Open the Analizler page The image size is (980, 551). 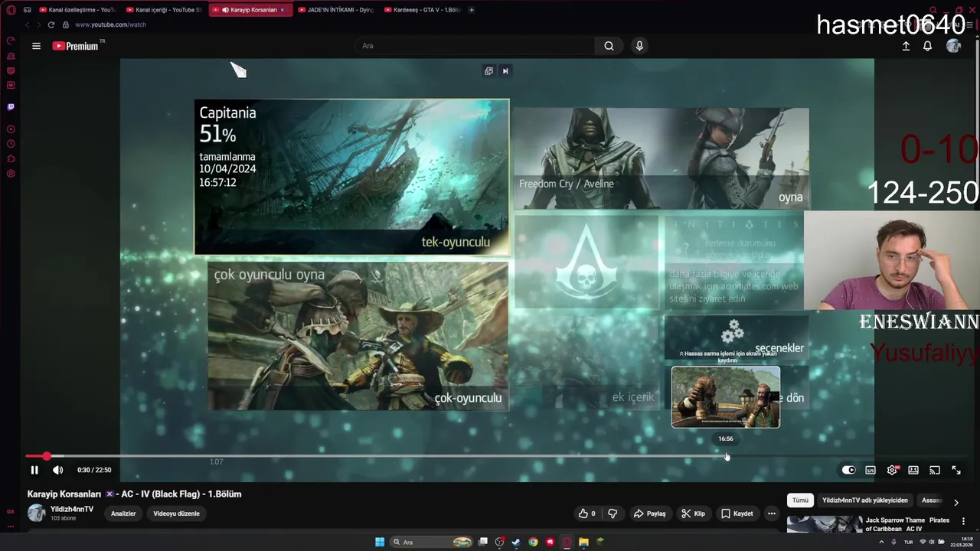(x=123, y=514)
